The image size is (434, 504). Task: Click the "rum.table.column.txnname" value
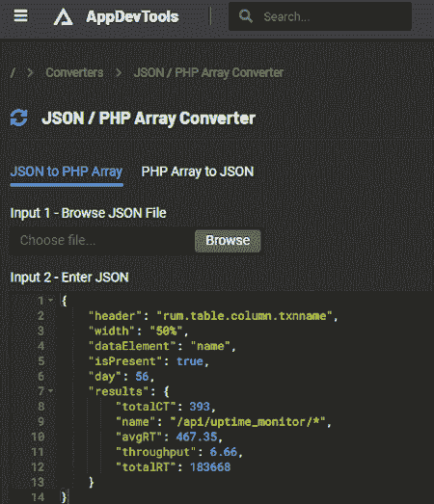(x=244, y=316)
